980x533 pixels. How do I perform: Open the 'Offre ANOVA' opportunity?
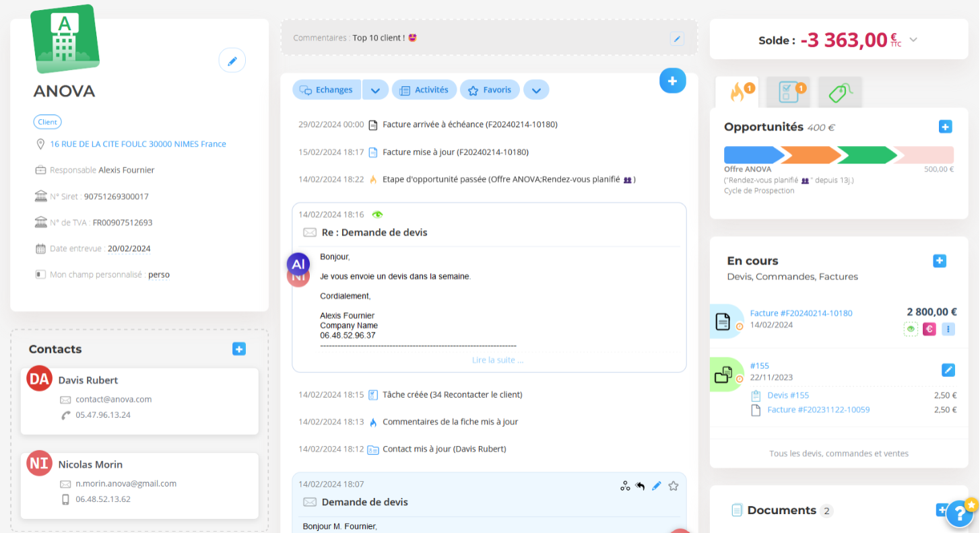748,170
